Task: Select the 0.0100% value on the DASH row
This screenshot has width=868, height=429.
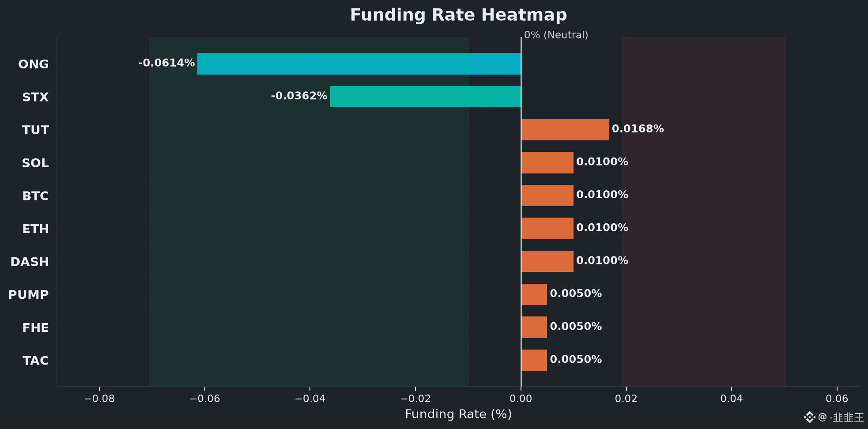Action: [x=602, y=261]
